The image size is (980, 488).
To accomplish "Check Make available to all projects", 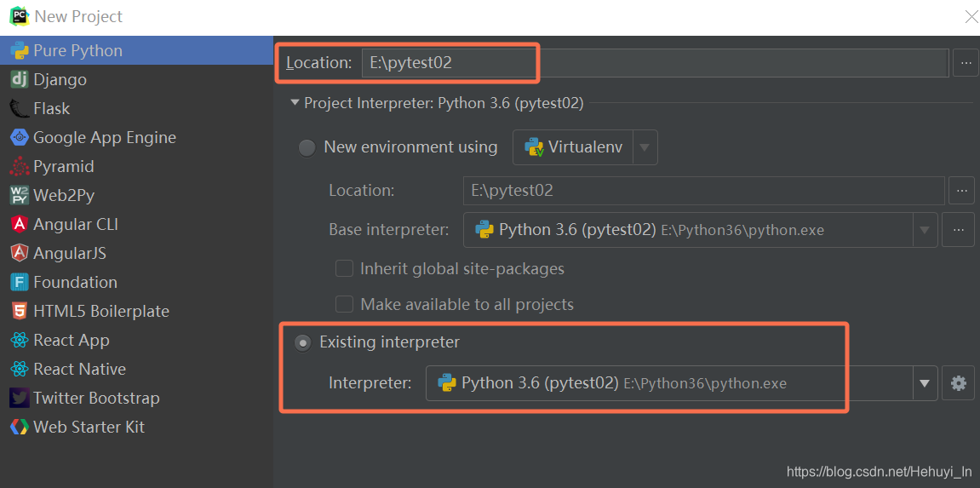I will point(344,304).
